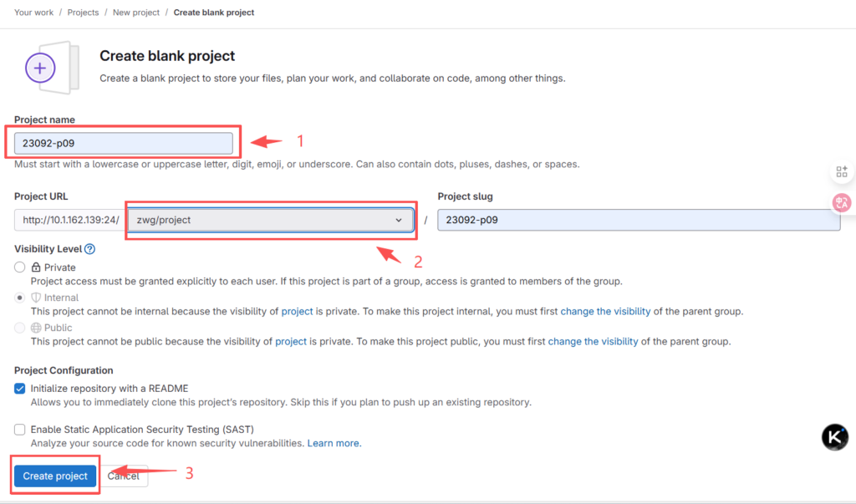856x504 pixels.
Task: Select the Private visibility radio button
Action: (20, 267)
